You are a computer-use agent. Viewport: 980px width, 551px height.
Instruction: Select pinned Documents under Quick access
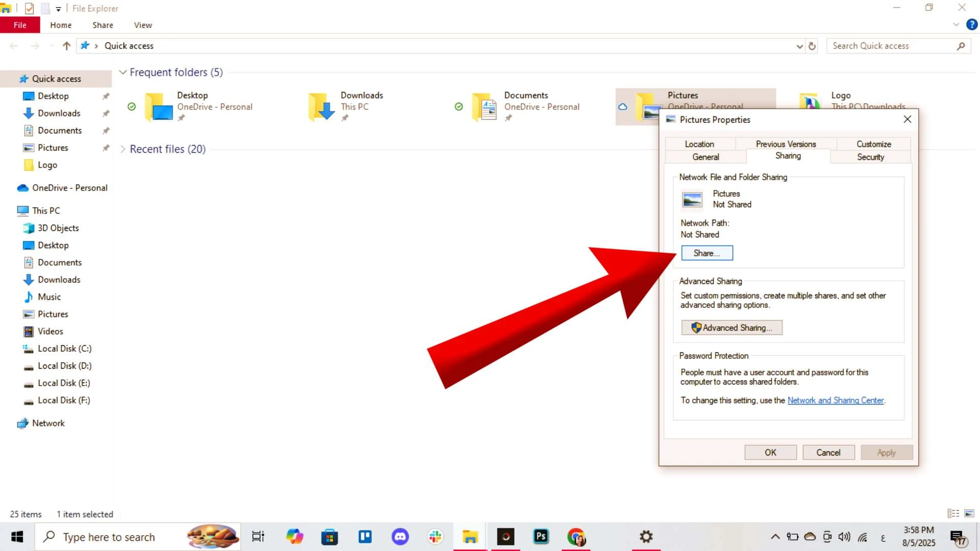59,131
